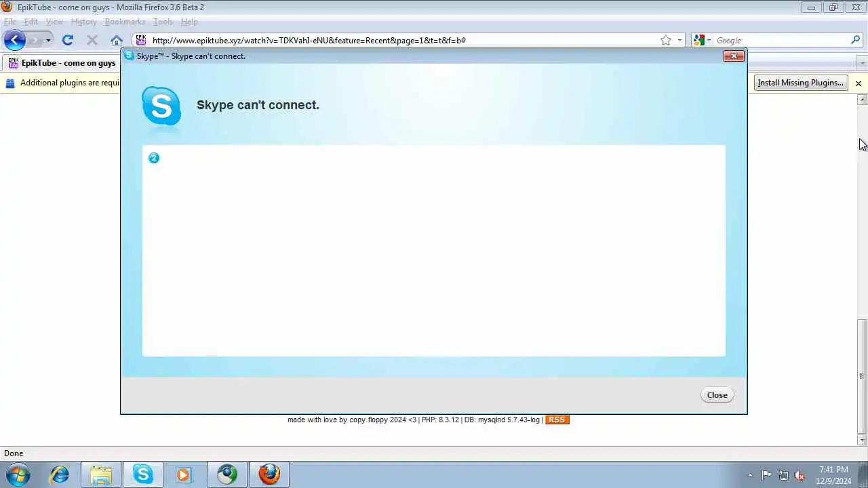
Task: Show hidden system tray icons
Action: [x=750, y=475]
